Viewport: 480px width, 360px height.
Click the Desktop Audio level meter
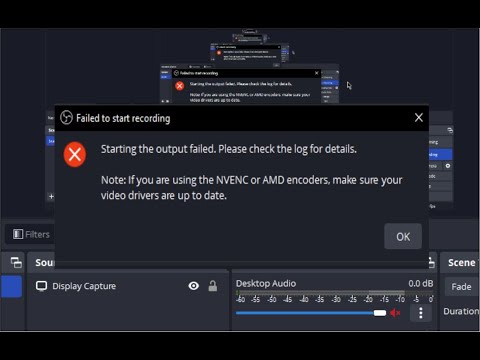click(335, 293)
